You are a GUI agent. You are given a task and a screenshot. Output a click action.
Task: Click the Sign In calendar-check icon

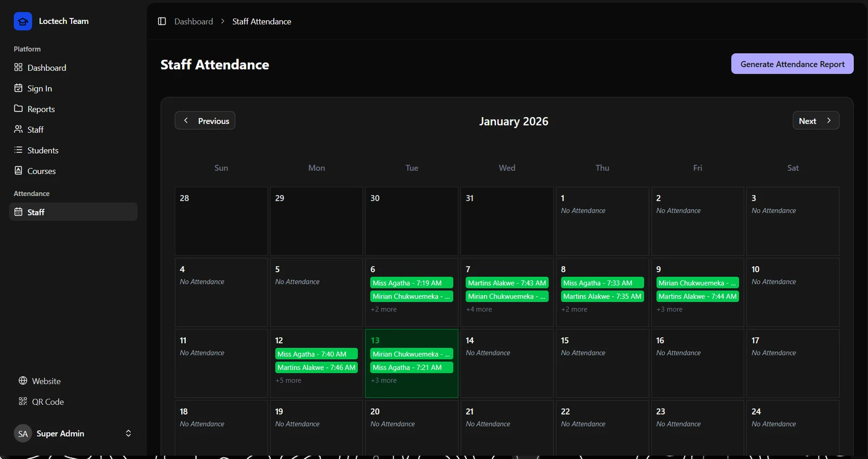coord(18,88)
